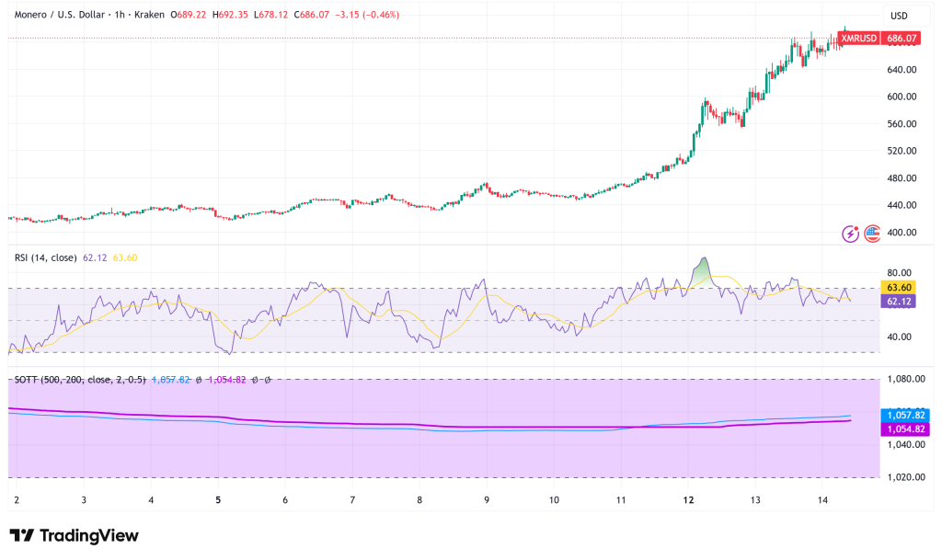Image resolution: width=942 pixels, height=560 pixels.
Task: Open the U.S. flag economic events icon
Action: point(872,234)
